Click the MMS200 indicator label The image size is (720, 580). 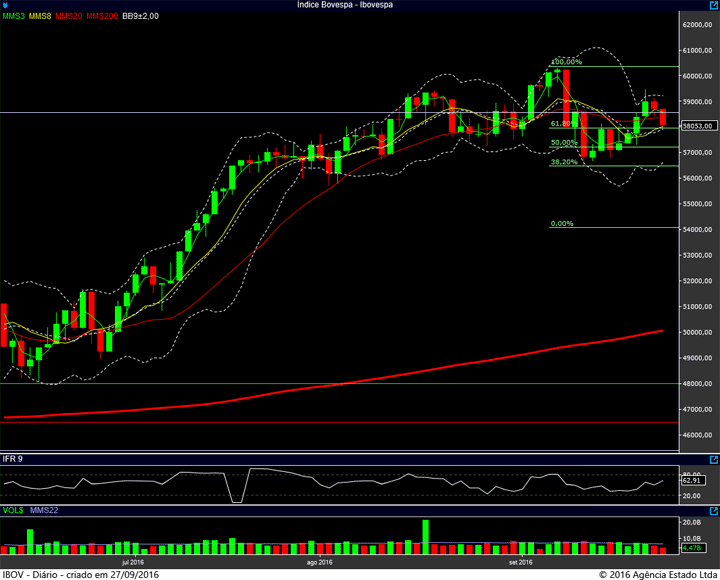[x=102, y=16]
